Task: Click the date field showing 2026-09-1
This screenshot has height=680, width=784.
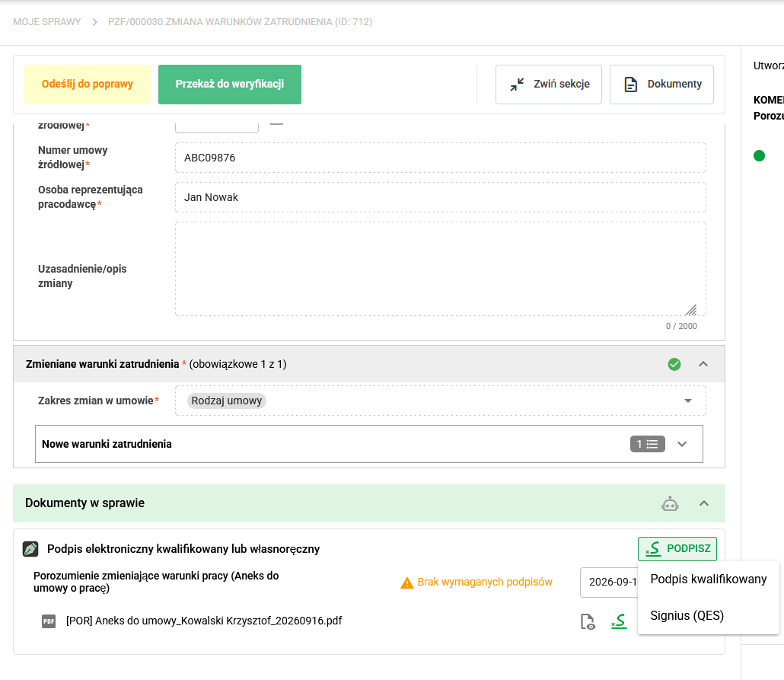Action: point(609,582)
